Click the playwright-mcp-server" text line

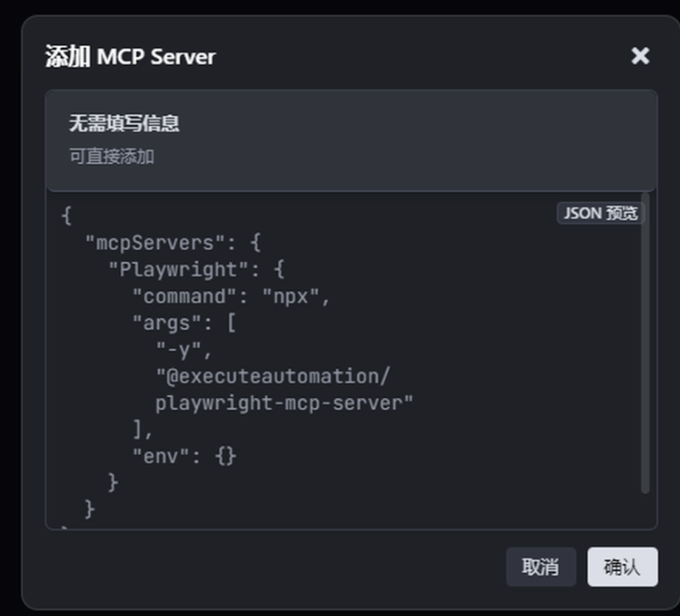coord(284,403)
